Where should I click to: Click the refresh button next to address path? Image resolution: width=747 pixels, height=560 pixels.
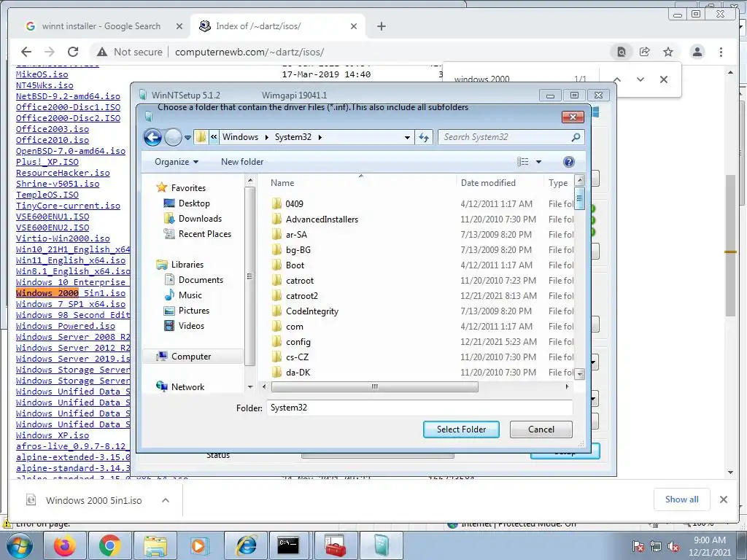click(424, 137)
